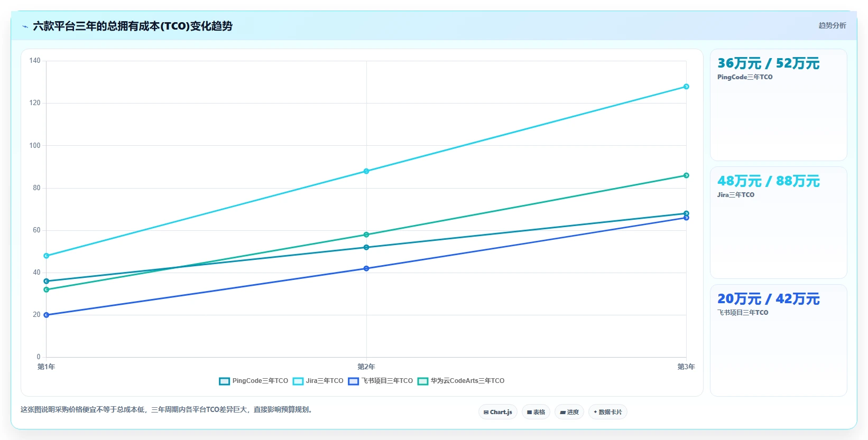Click the 140 y-axis tick label
The width and height of the screenshot is (868, 440).
click(35, 61)
